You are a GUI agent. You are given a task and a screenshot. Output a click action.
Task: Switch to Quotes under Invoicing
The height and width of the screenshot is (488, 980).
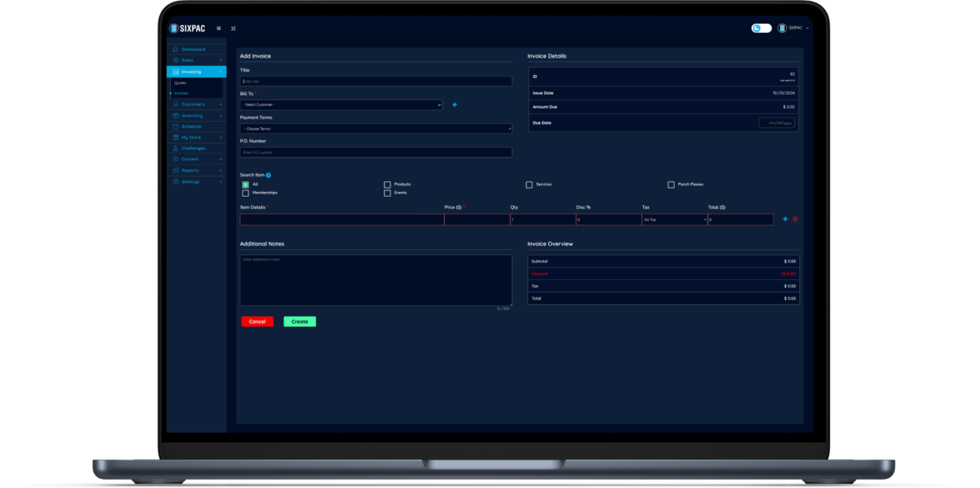180,82
